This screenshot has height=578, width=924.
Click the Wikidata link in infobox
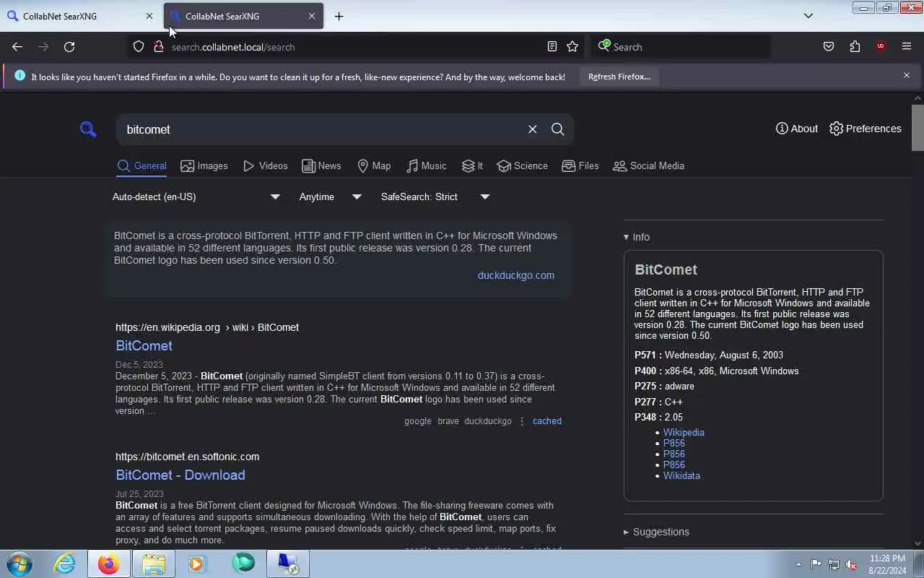tap(681, 475)
